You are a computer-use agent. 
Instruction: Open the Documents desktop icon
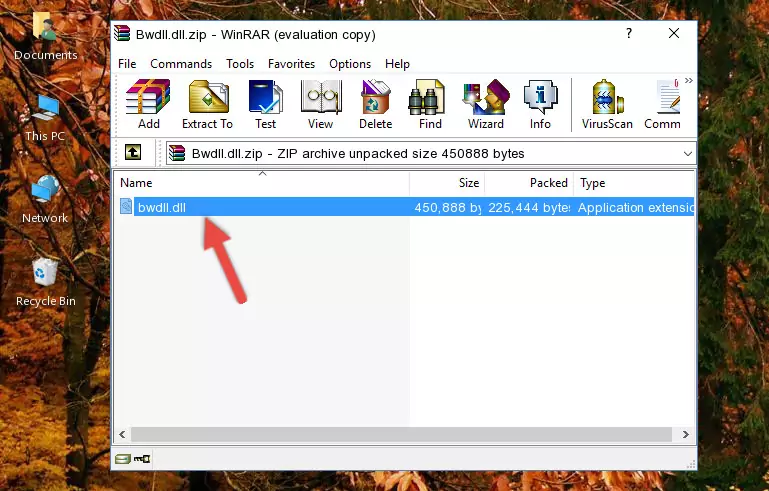[x=45, y=37]
